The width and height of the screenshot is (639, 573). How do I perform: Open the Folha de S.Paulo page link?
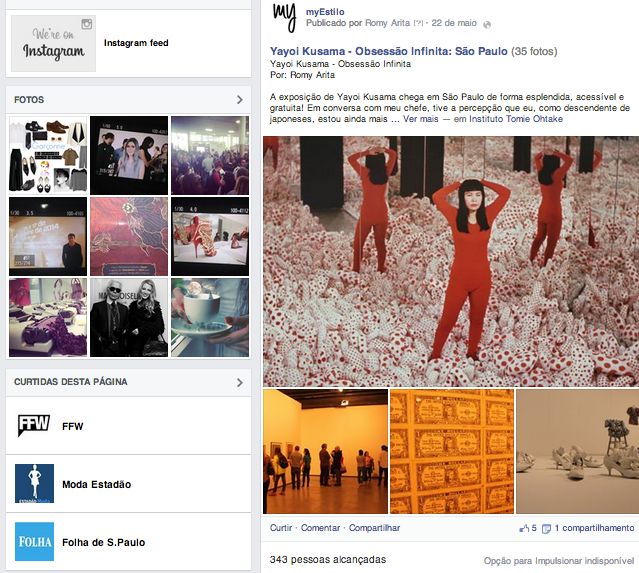tap(104, 542)
